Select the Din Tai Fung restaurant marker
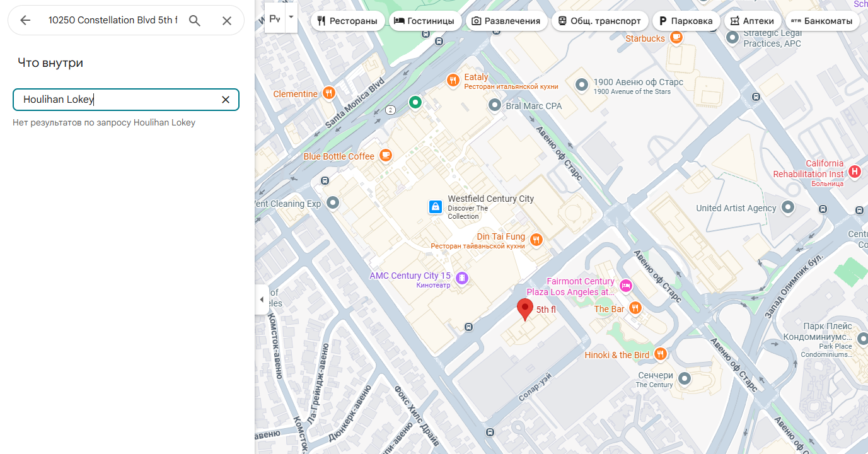The width and height of the screenshot is (868, 454). point(536,239)
